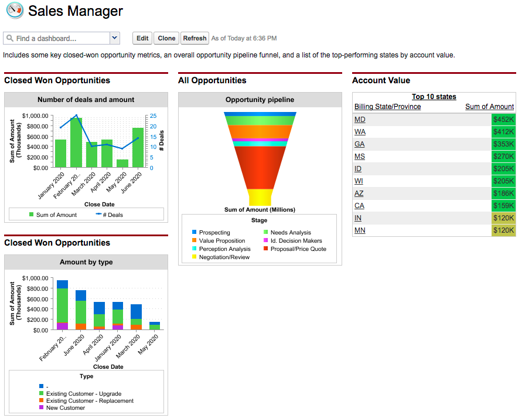This screenshot has width=532, height=418.
Task: Click the June 2020 stacked bar in type chart
Action: (x=81, y=310)
